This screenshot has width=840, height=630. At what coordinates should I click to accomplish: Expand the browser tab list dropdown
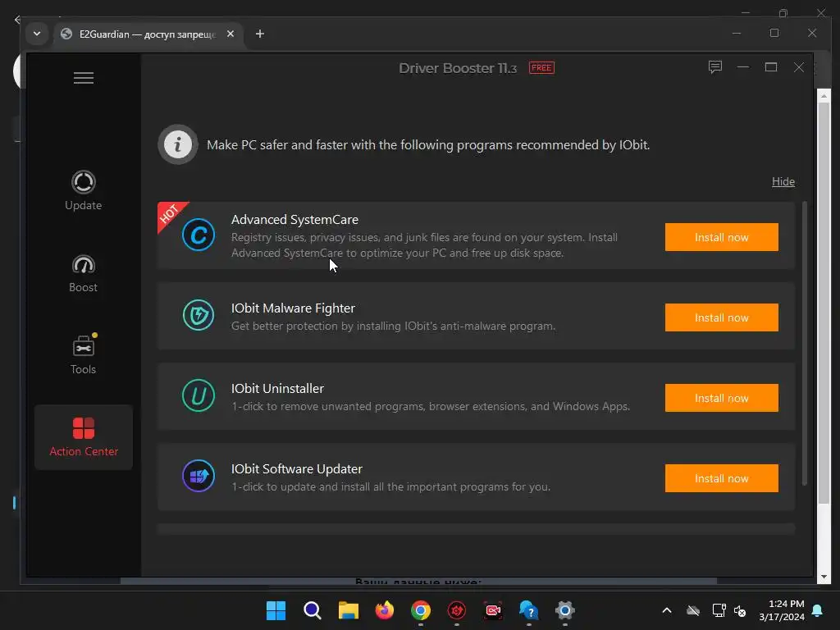point(36,34)
